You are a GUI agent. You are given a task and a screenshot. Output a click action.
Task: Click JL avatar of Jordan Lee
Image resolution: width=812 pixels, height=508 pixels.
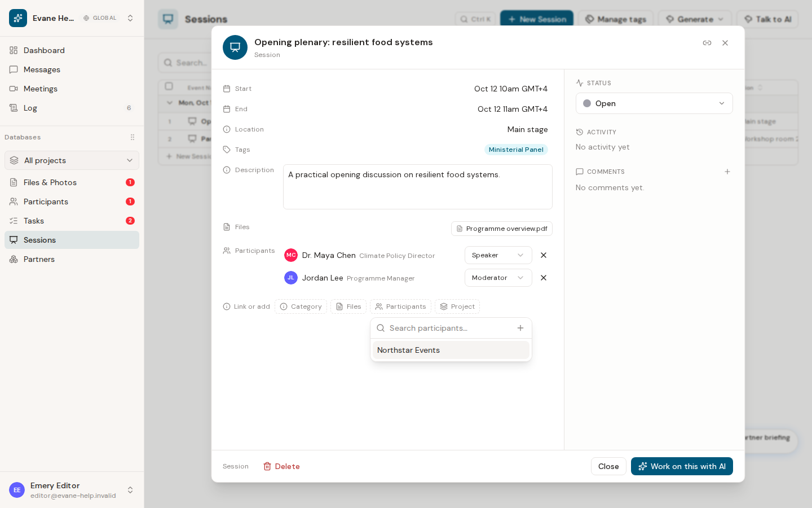click(291, 278)
